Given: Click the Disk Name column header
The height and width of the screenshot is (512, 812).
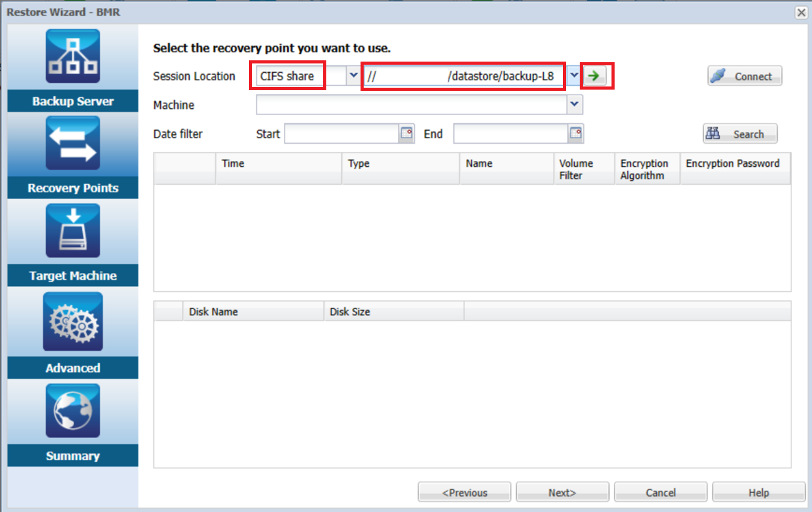Looking at the screenshot, I should (253, 311).
